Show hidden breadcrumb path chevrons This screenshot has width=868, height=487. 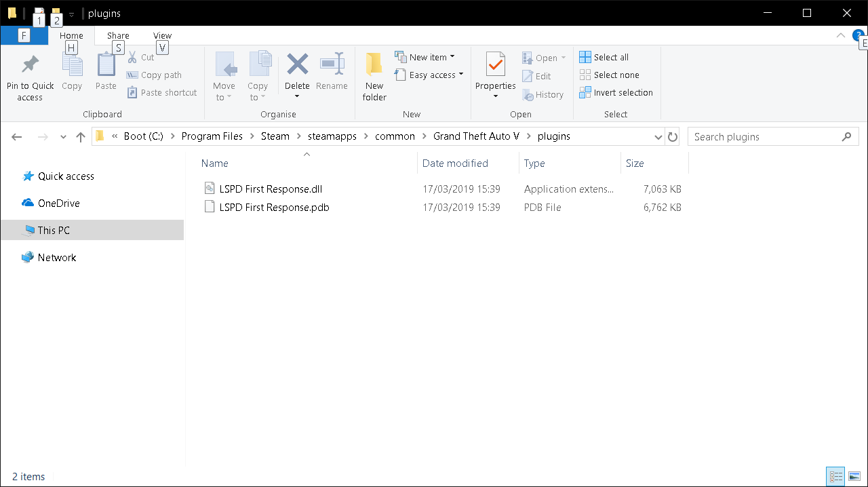[115, 136]
